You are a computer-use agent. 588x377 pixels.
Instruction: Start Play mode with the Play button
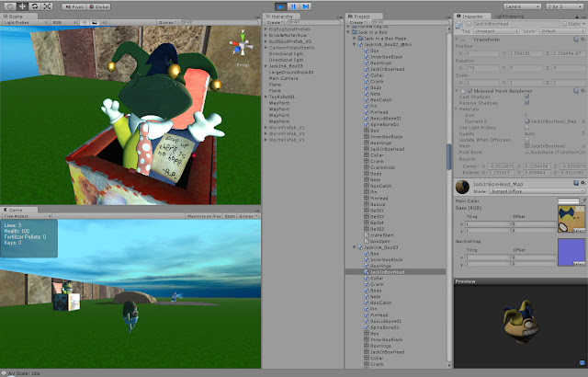point(280,6)
